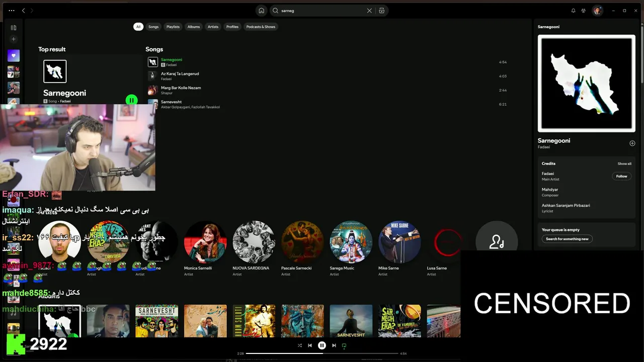This screenshot has width=644, height=362.
Task: Open the user profile avatar menu
Action: pos(597,11)
